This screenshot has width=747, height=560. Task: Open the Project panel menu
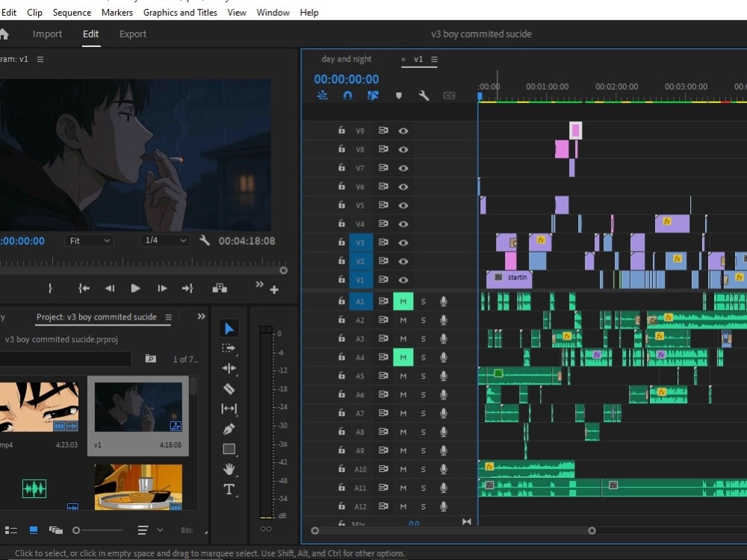168,317
